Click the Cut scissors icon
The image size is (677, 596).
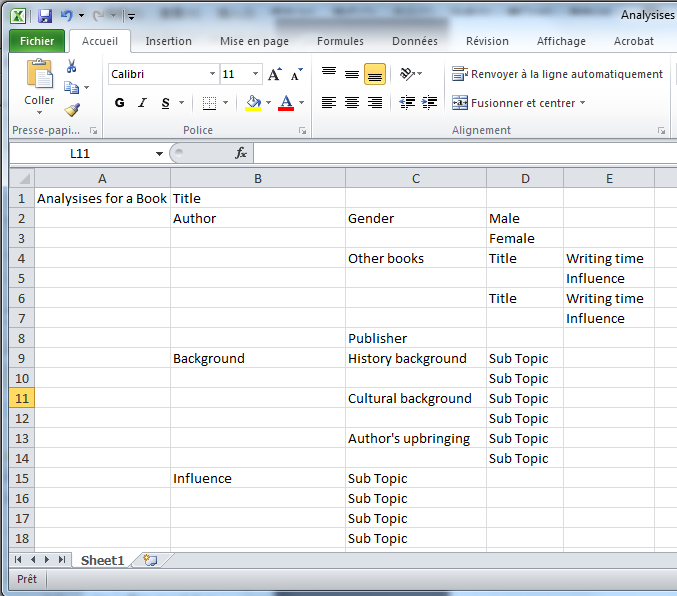click(x=71, y=67)
